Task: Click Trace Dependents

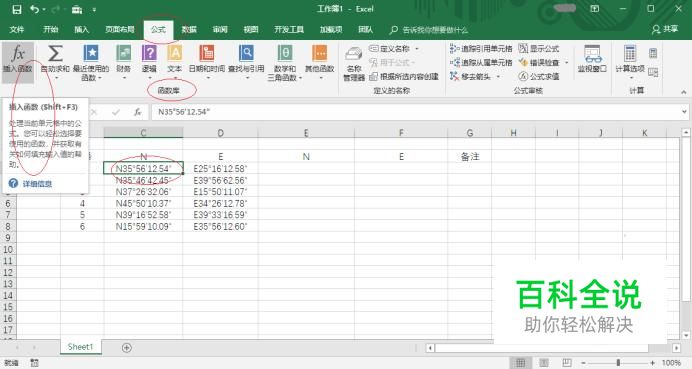Action: pos(481,63)
